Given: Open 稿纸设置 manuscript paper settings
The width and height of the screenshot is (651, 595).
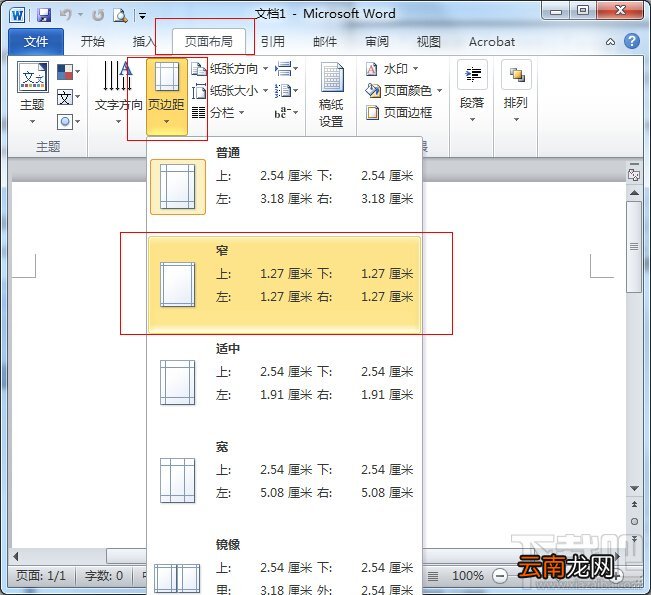Looking at the screenshot, I should click(331, 95).
